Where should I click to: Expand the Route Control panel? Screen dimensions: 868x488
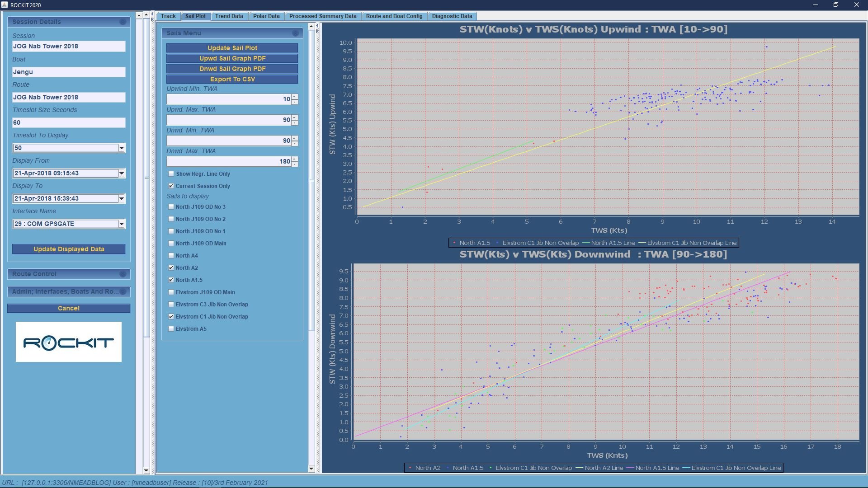pyautogui.click(x=123, y=274)
